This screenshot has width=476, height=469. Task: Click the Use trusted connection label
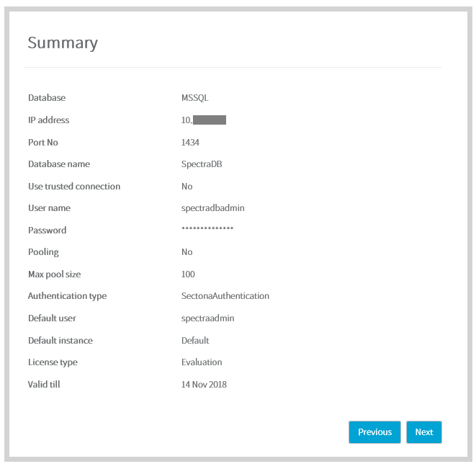pos(74,187)
